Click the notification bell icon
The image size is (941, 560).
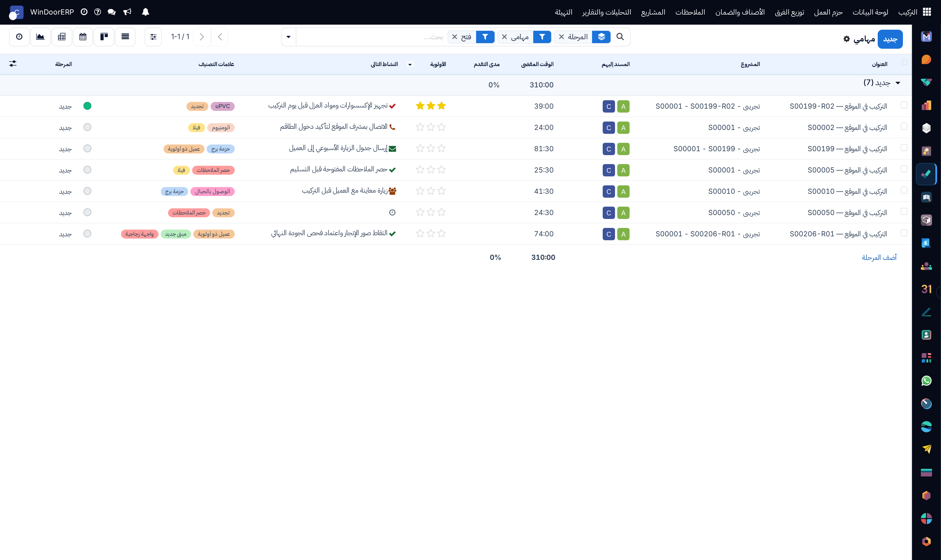point(145,12)
